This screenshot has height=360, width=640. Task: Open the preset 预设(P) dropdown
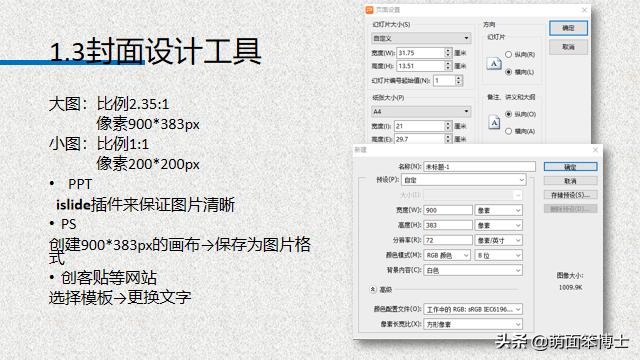tap(464, 180)
